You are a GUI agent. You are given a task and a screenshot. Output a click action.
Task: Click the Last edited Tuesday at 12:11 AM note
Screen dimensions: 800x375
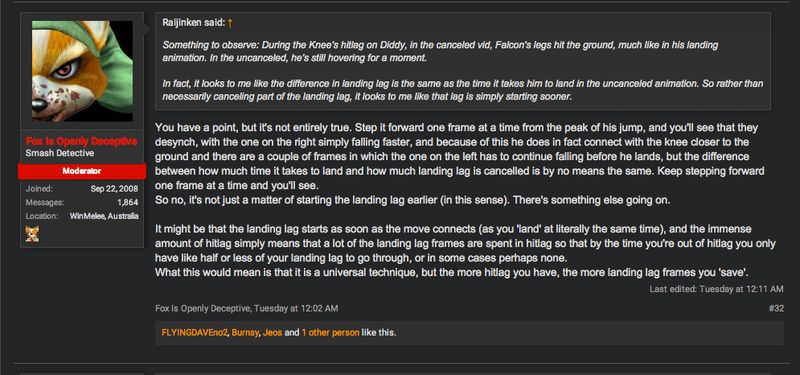pos(716,289)
